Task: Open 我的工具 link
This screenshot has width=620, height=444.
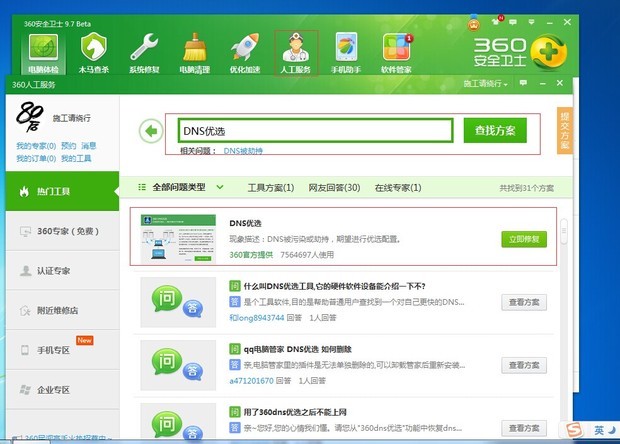Action: coord(76,159)
